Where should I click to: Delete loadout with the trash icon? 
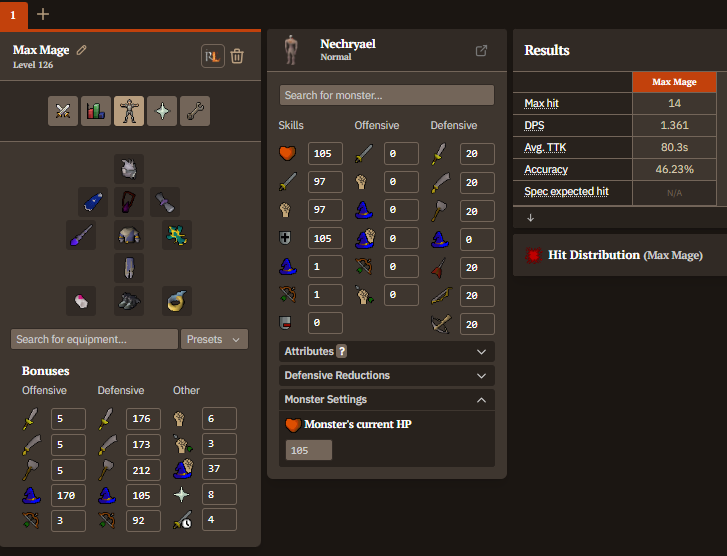pos(237,56)
